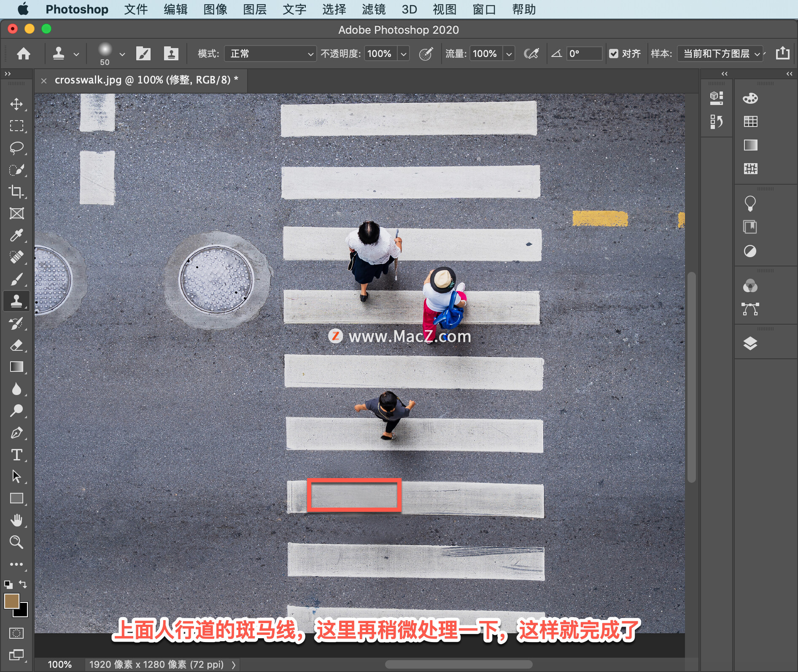798x672 pixels.
Task: Toggle the Clone Source panel button
Action: tap(171, 54)
